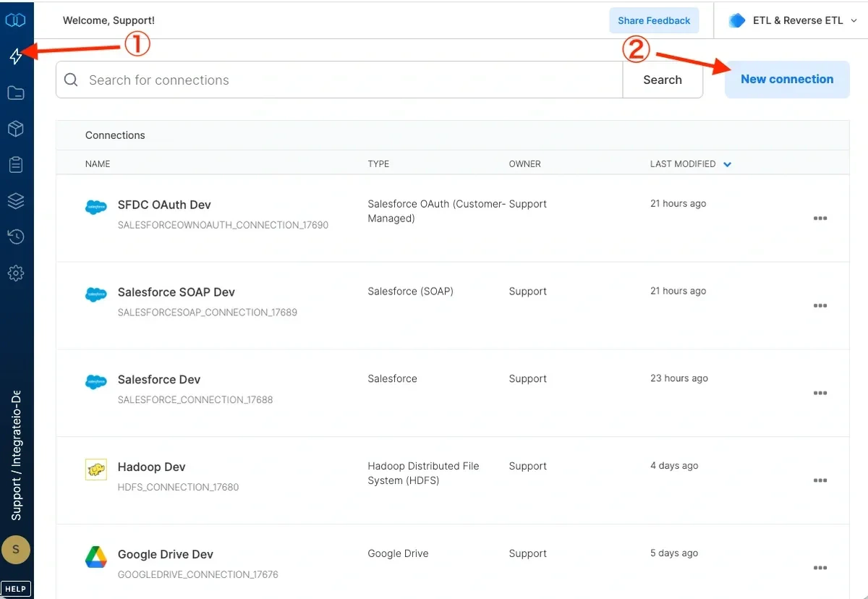Click the New connection button
Viewport: 868px width, 599px height.
[x=787, y=80]
